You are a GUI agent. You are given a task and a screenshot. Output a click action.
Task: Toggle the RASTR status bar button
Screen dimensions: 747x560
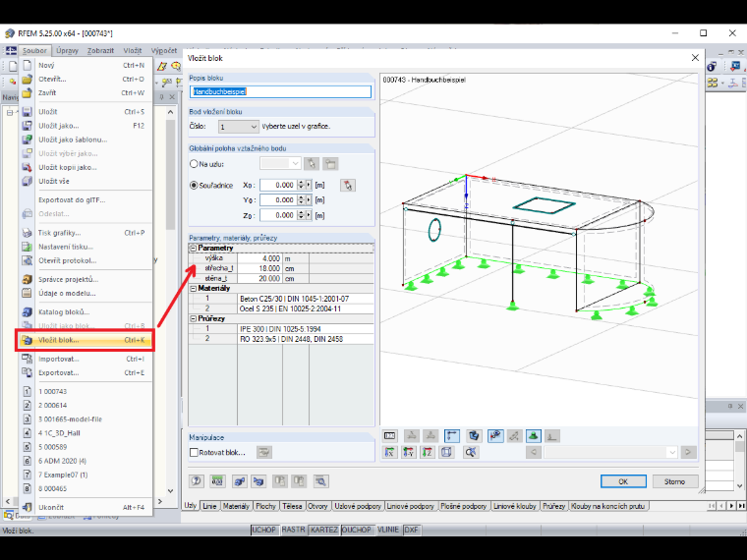point(293,530)
